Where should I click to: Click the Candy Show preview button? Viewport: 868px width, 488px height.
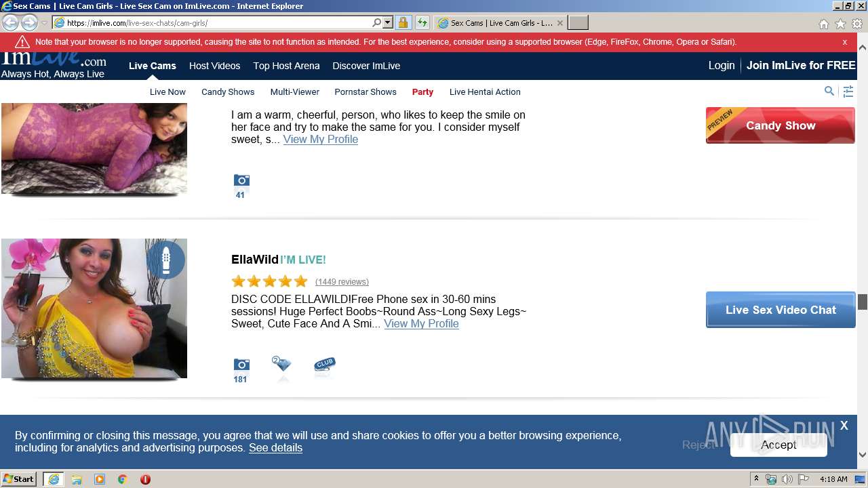[x=781, y=125]
